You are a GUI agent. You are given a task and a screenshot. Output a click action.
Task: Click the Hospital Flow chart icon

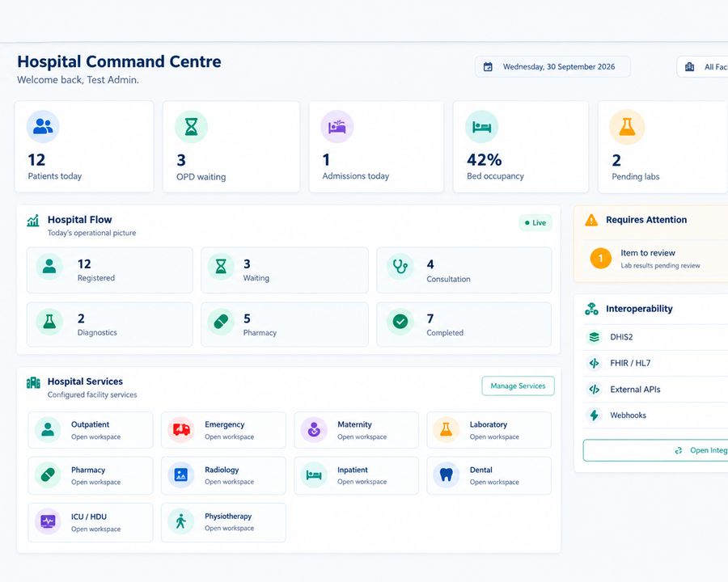33,221
